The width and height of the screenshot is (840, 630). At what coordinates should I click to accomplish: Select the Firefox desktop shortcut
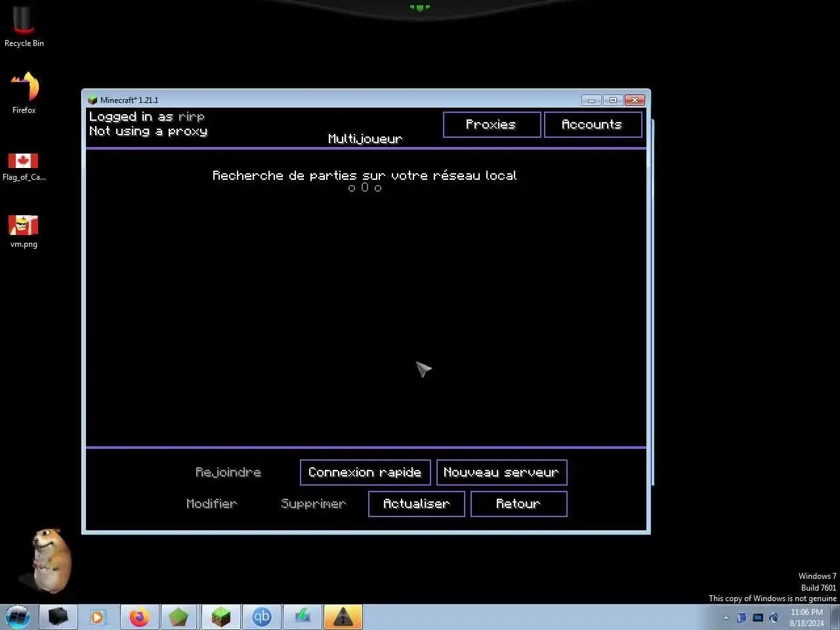24,93
